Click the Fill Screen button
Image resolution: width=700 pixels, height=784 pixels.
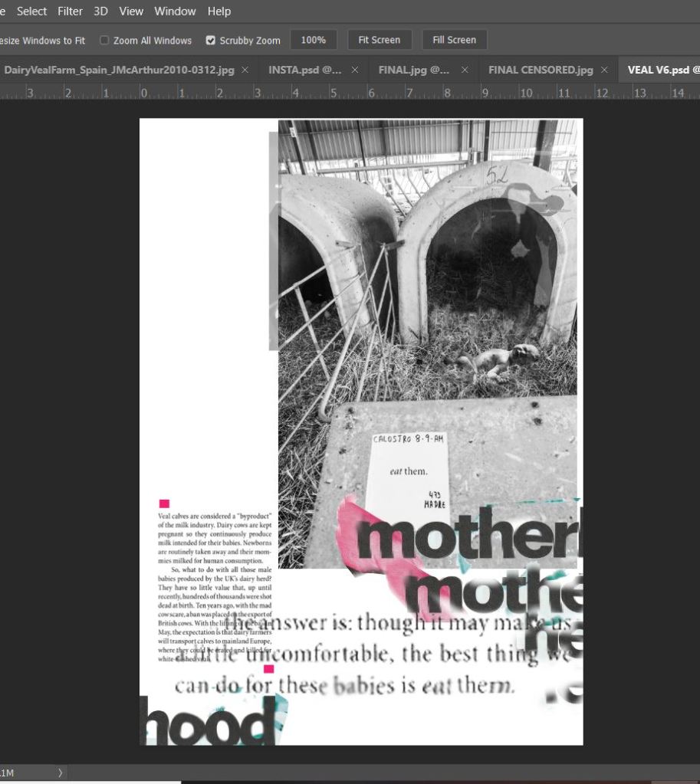(x=454, y=40)
